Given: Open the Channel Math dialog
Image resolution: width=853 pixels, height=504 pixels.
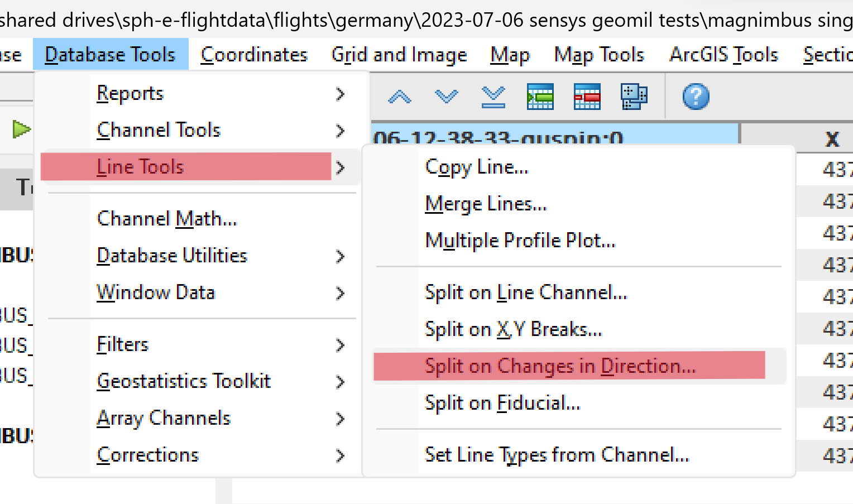Looking at the screenshot, I should (167, 218).
